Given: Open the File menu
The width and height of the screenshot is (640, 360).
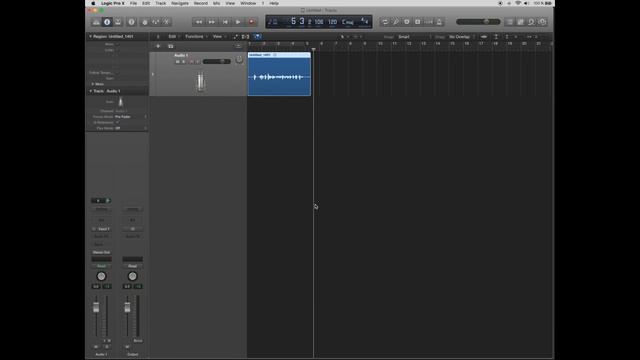Looking at the screenshot, I should pyautogui.click(x=133, y=3).
